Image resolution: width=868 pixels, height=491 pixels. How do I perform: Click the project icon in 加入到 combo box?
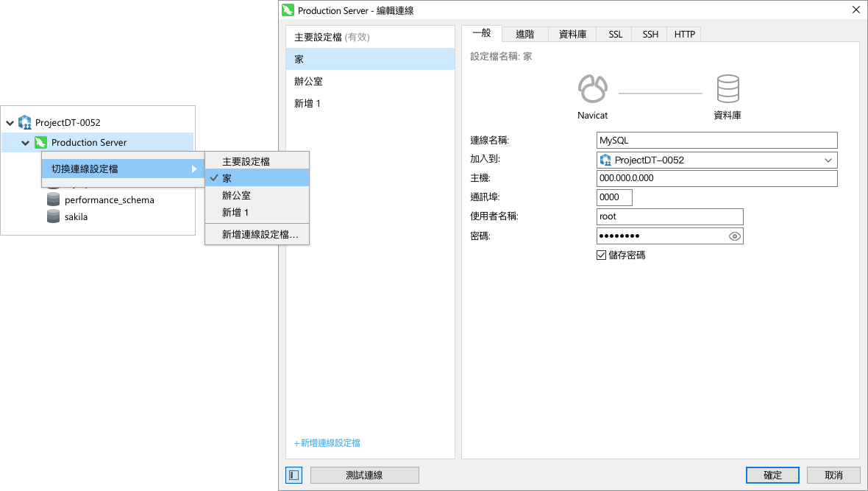[605, 160]
